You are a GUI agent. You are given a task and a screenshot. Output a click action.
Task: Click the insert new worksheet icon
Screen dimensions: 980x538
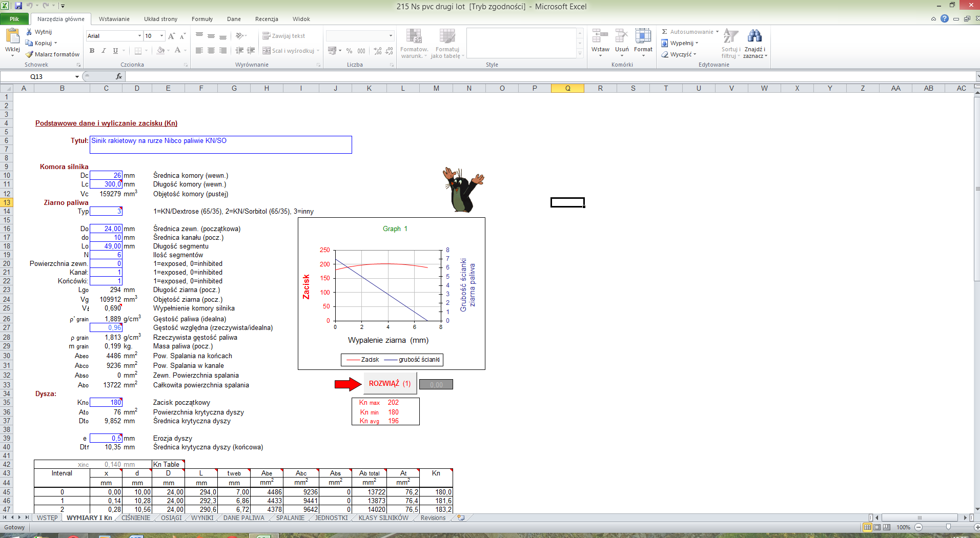click(x=461, y=518)
